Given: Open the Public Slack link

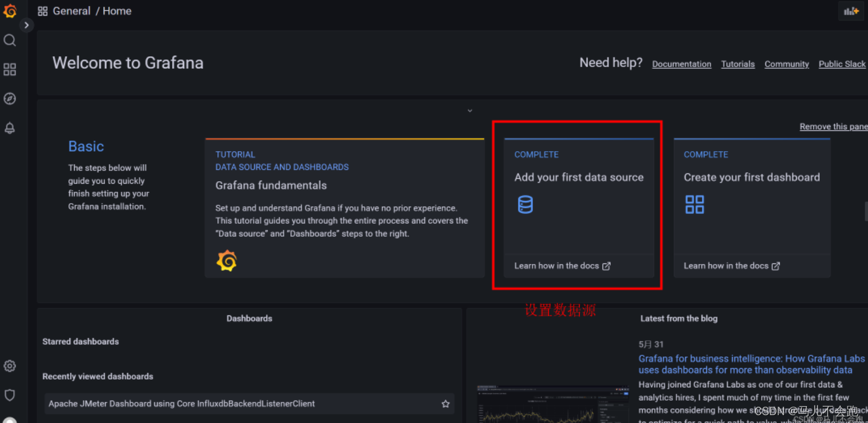Looking at the screenshot, I should coord(842,64).
